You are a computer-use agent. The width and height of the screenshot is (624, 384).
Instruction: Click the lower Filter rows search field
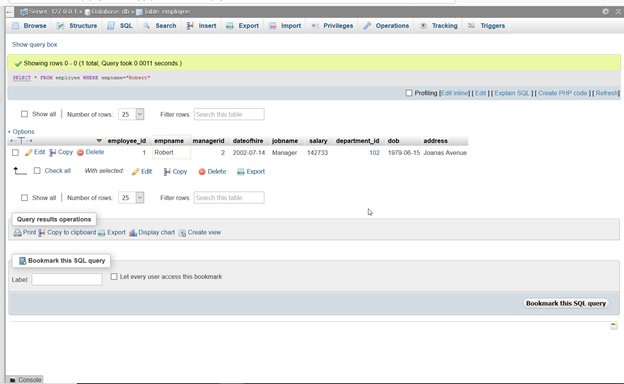click(229, 198)
